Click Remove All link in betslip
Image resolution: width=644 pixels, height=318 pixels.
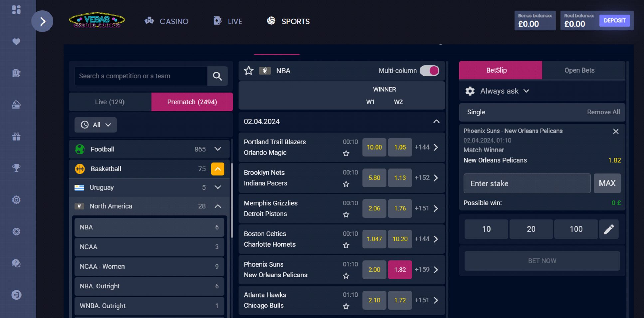pos(603,112)
